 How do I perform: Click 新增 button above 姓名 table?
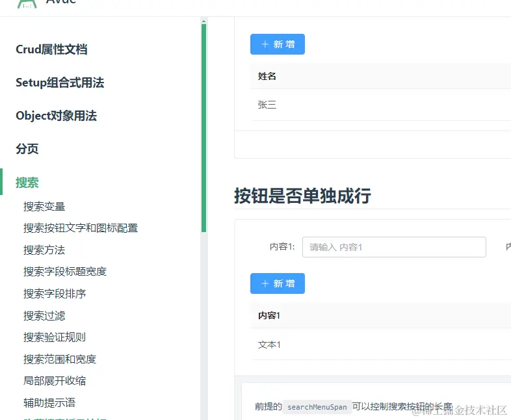(278, 44)
